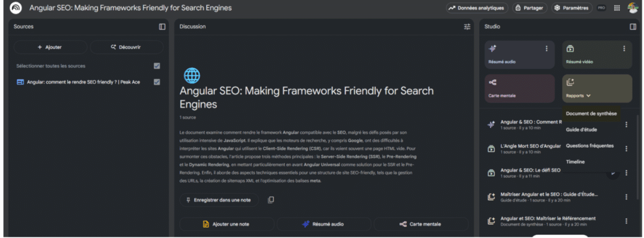Select Questions fréquentes menu entry
644x238 pixels.
pos(590,146)
